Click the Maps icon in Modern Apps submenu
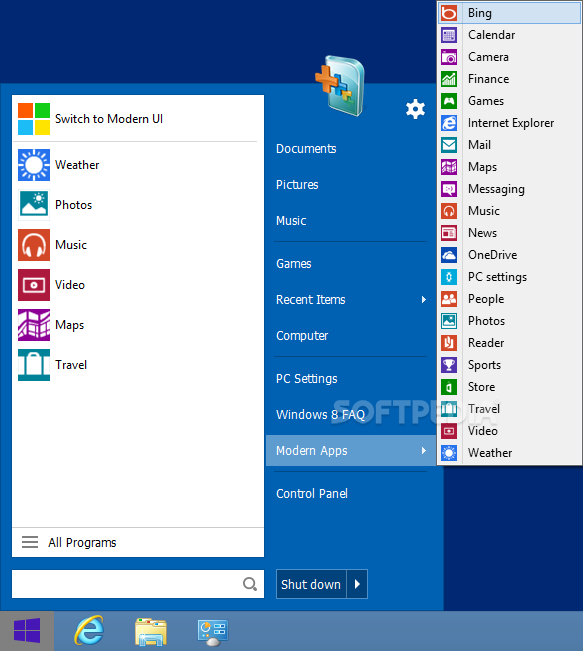 pyautogui.click(x=448, y=167)
